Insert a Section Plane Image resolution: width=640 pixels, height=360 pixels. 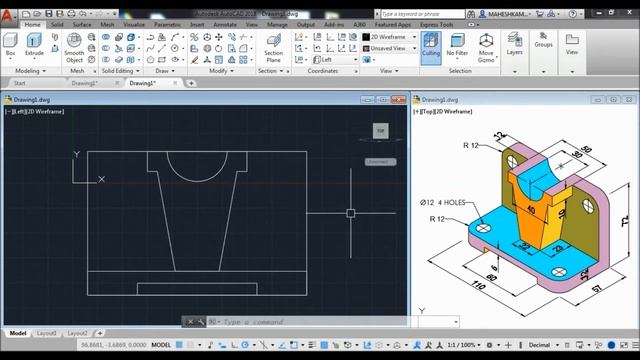point(273,48)
